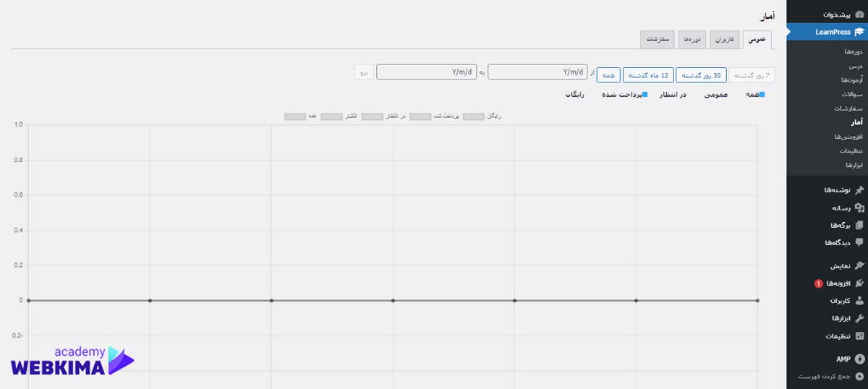Toggle the همه chart legend swatch
This screenshot has height=389, width=868.
coord(295,116)
